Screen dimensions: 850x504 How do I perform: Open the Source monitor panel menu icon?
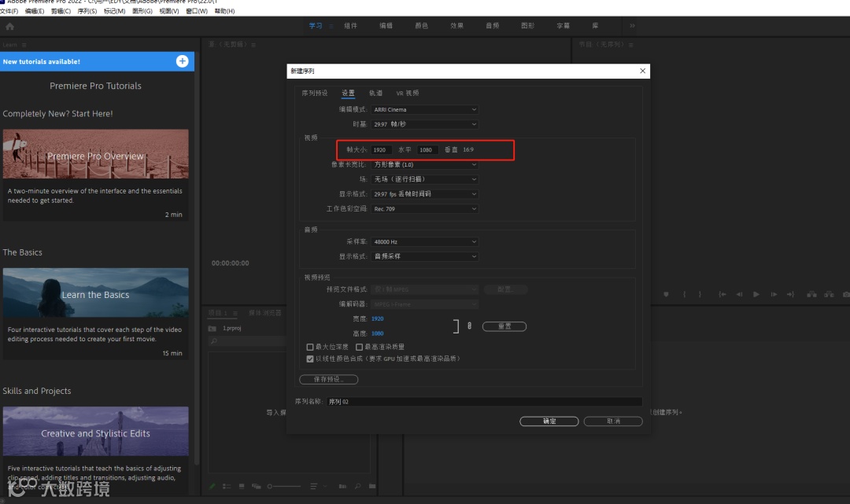(253, 45)
